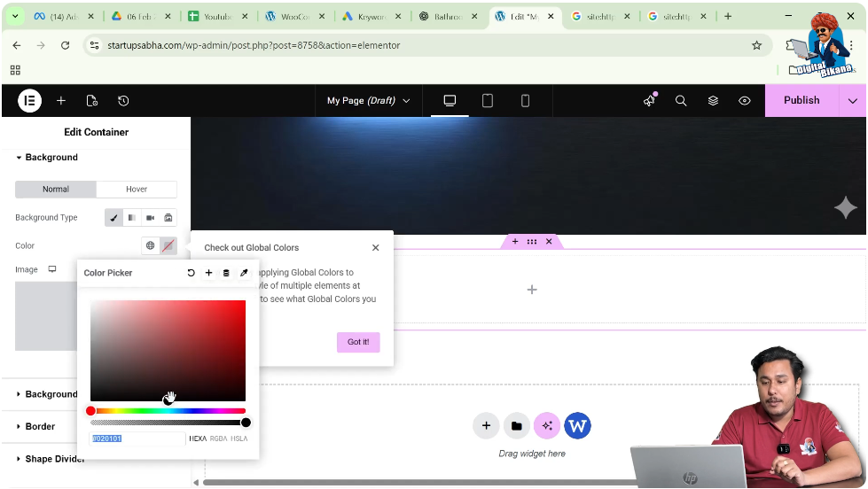Switch to the WooCommerce browser tab

tap(295, 17)
